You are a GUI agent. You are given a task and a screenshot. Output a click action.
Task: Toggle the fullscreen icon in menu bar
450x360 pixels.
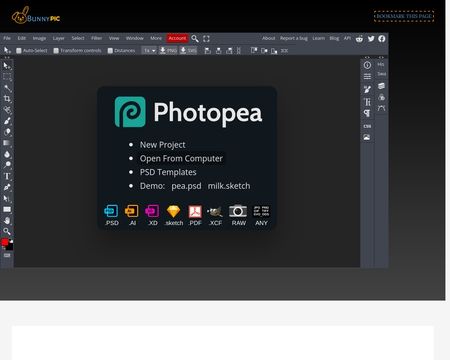click(206, 39)
